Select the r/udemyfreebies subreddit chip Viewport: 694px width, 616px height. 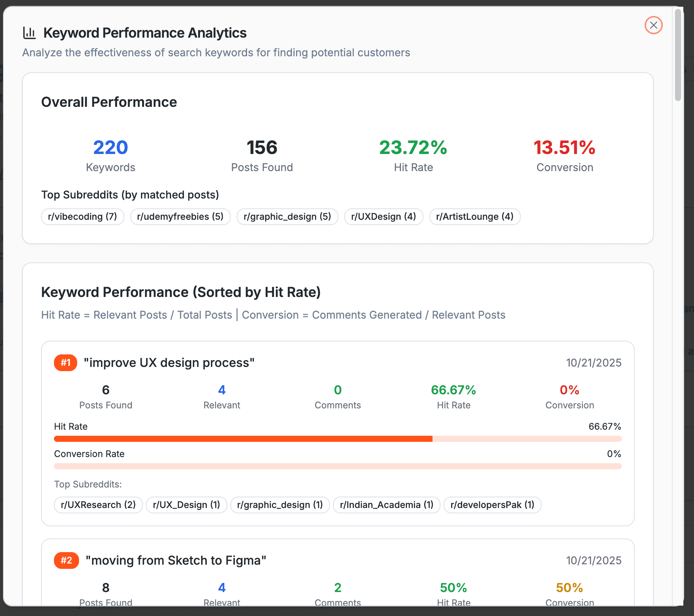point(180,216)
